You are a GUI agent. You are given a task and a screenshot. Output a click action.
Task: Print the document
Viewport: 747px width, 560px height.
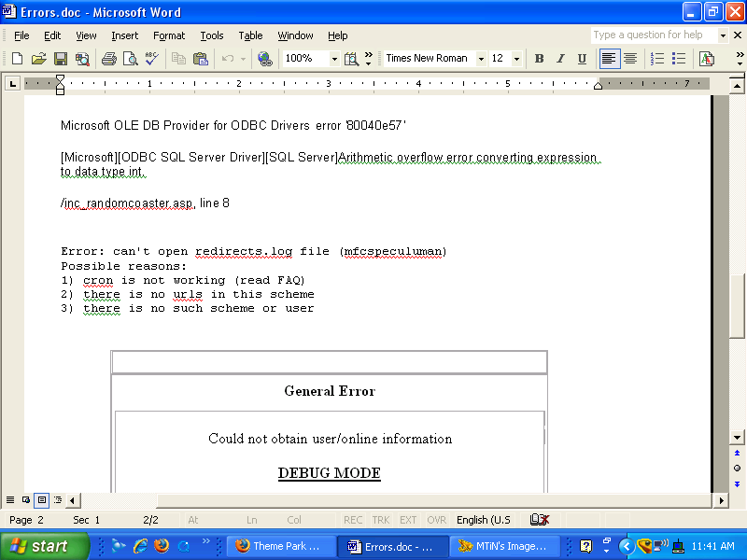pyautogui.click(x=109, y=59)
